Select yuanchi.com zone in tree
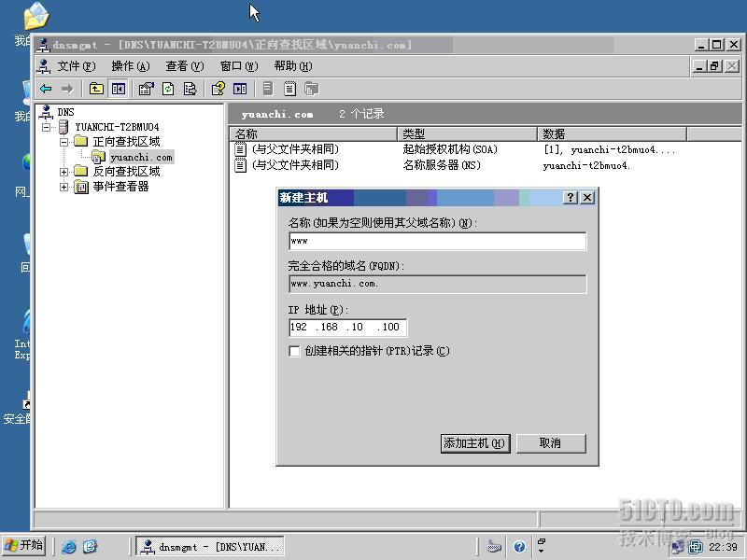This screenshot has width=747, height=560. coord(141,157)
